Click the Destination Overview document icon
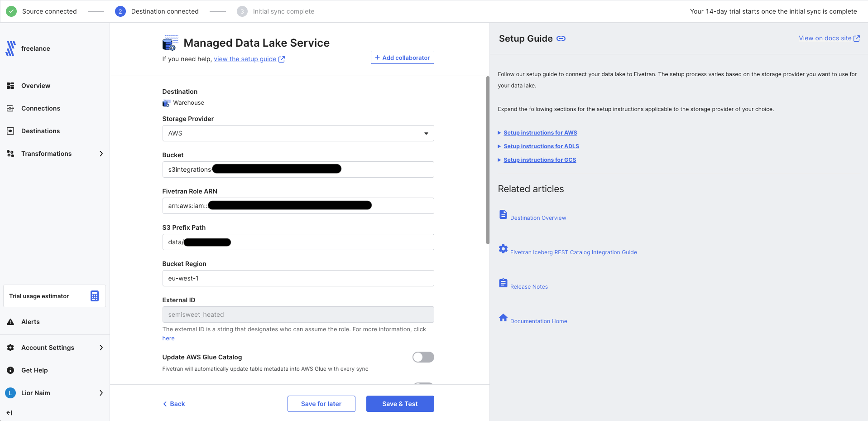The height and width of the screenshot is (421, 868). pos(503,214)
